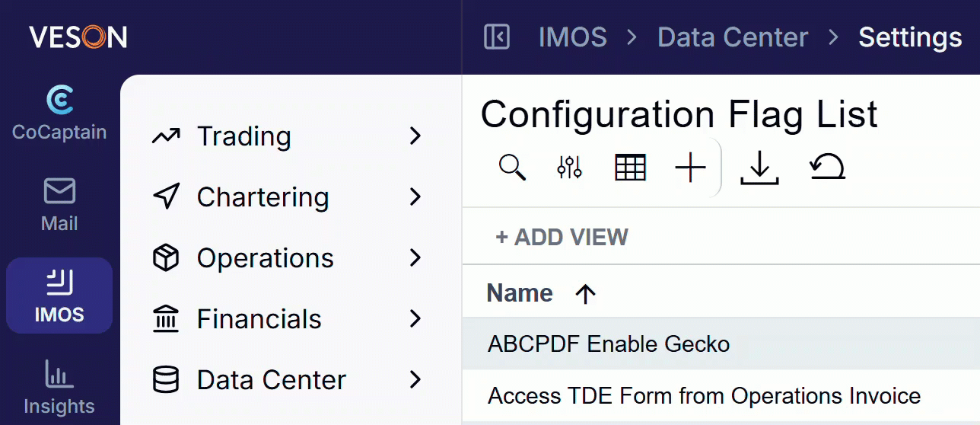
Task: Go to IMOS in the breadcrumb
Action: pos(573,37)
